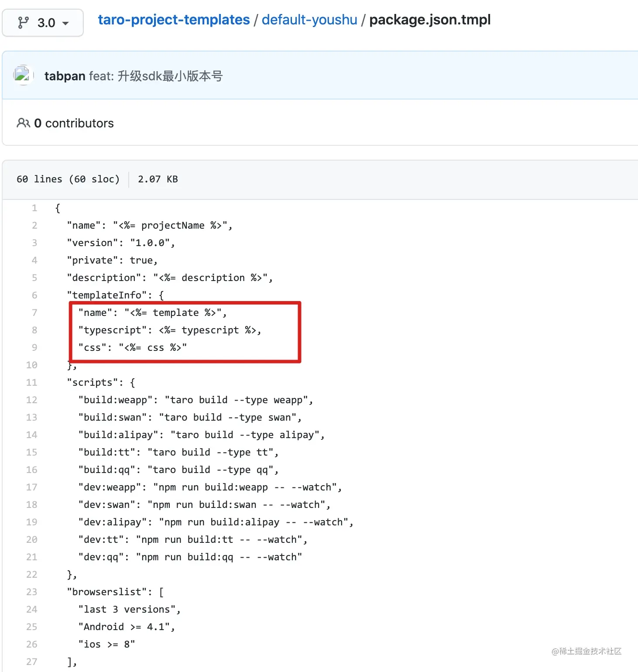Open the tabpan author profile link

point(65,76)
